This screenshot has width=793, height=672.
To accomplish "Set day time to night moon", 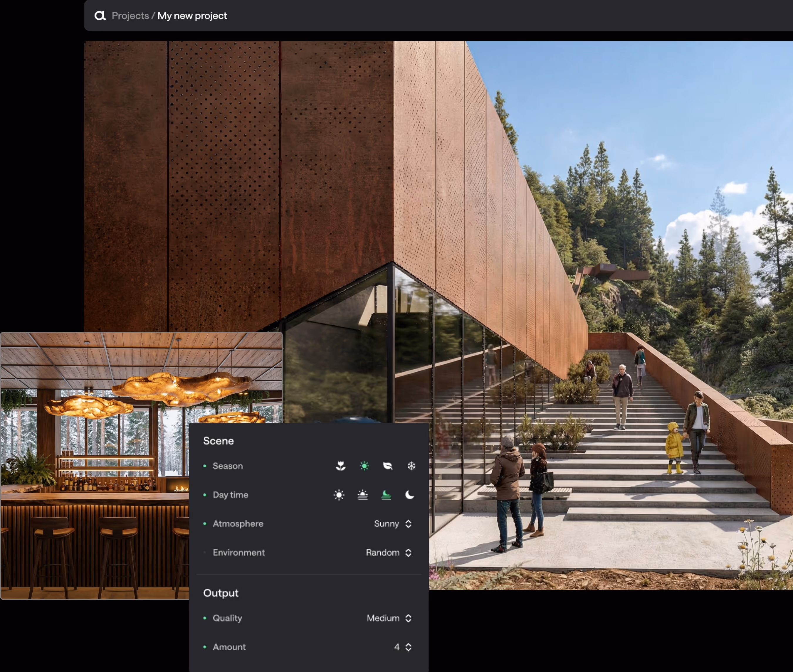I will coord(410,495).
